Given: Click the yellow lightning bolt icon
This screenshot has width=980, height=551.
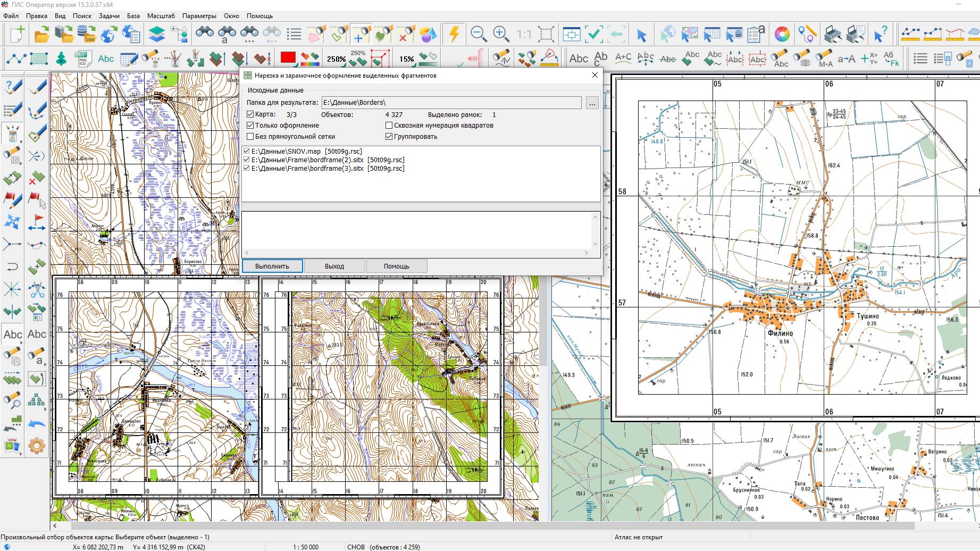Looking at the screenshot, I should tap(454, 35).
